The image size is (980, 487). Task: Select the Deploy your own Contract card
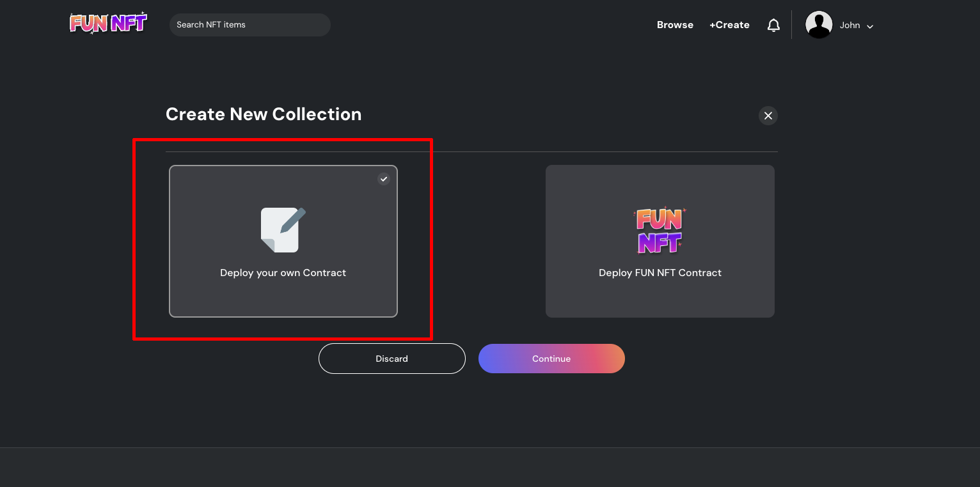coord(283,241)
